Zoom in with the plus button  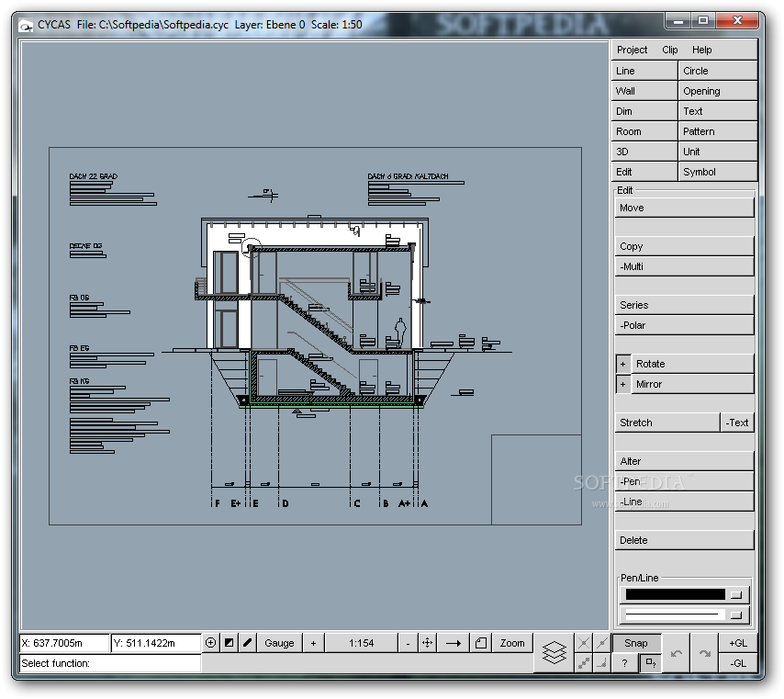pos(313,643)
